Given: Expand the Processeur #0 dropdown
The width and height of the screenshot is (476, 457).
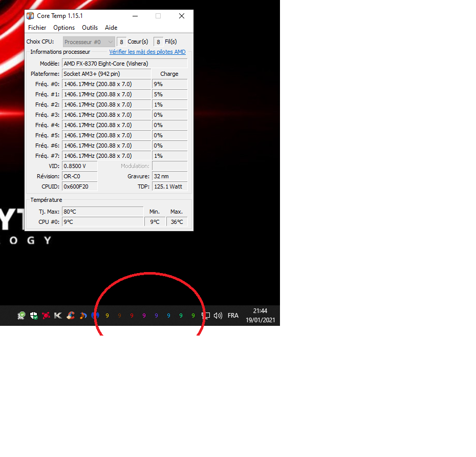Looking at the screenshot, I should tap(89, 42).
